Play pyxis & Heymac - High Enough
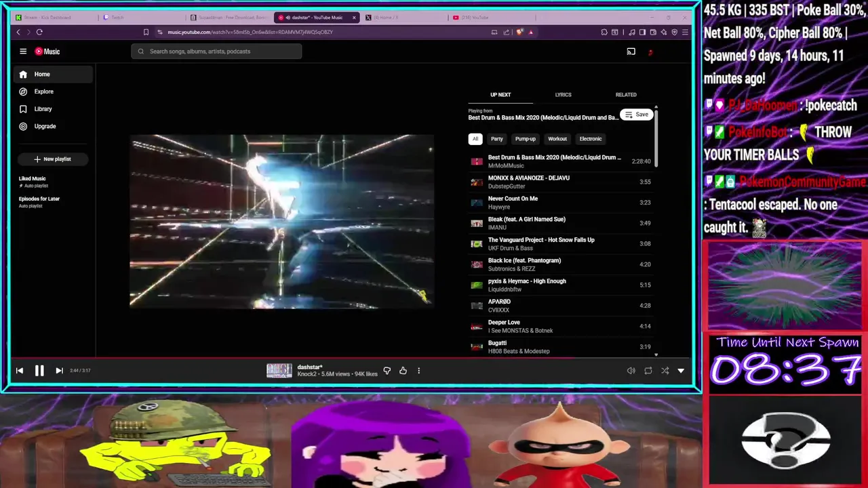The height and width of the screenshot is (488, 868). tap(560, 285)
